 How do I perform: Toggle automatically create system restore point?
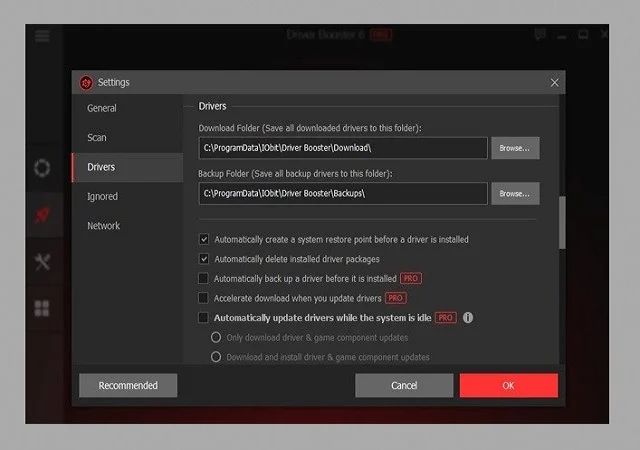coord(204,239)
